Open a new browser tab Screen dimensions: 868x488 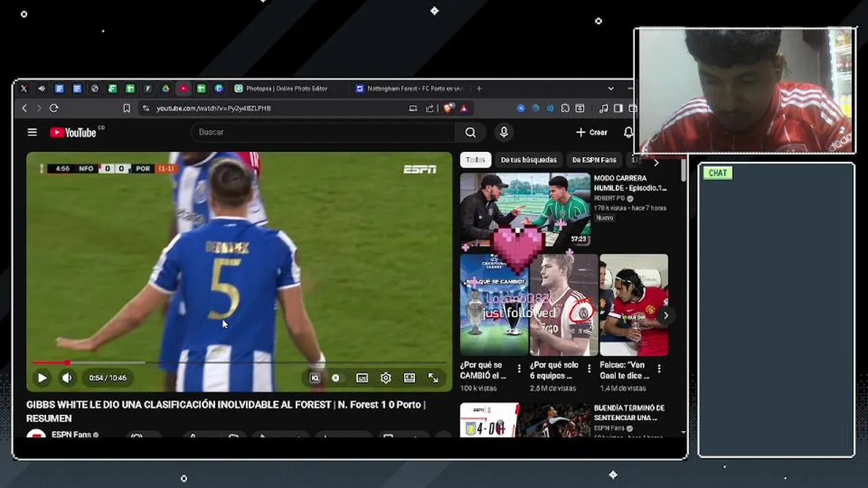479,89
